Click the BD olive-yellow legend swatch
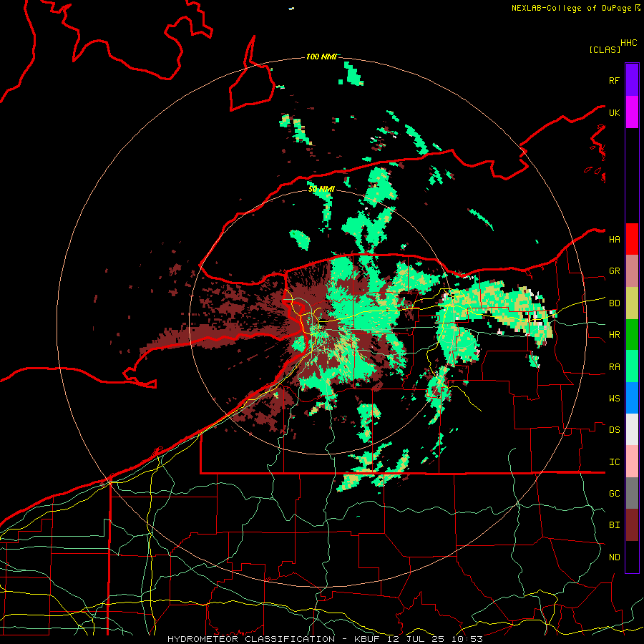The width and height of the screenshot is (644, 644). pyautogui.click(x=632, y=303)
